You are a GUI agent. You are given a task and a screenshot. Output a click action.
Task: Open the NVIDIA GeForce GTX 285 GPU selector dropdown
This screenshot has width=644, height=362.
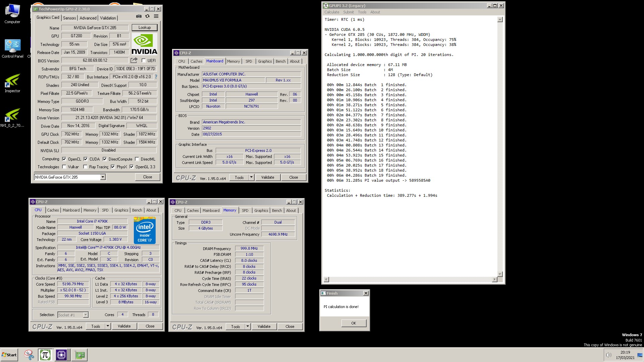coord(103,177)
